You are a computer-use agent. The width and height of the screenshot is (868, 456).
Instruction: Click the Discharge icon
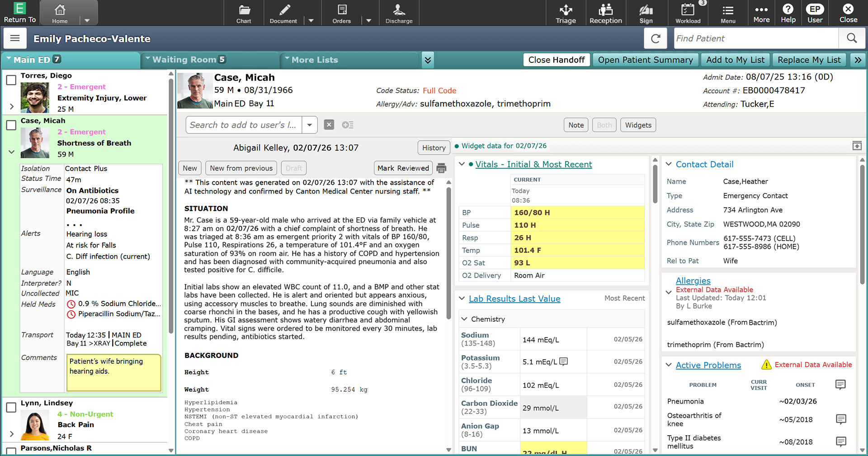399,13
